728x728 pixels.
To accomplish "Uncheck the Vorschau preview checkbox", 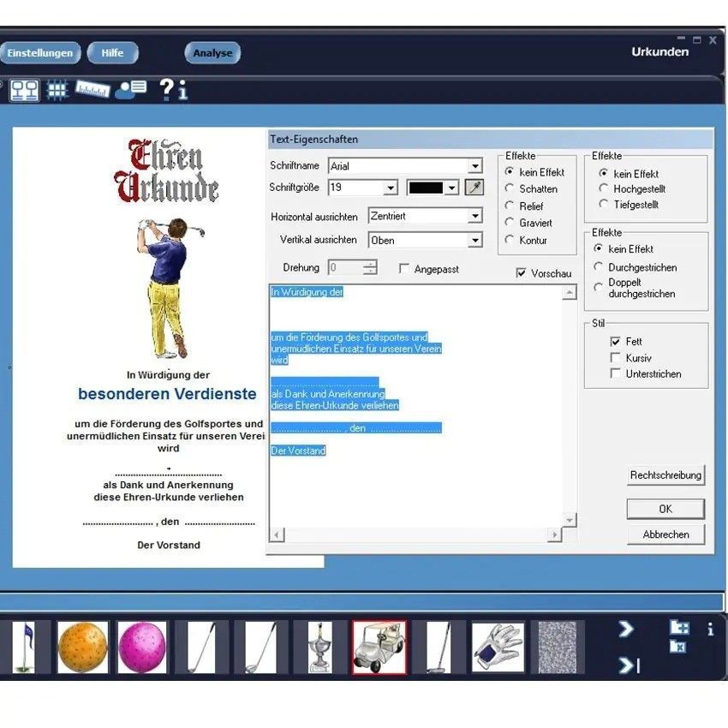I will 521,273.
